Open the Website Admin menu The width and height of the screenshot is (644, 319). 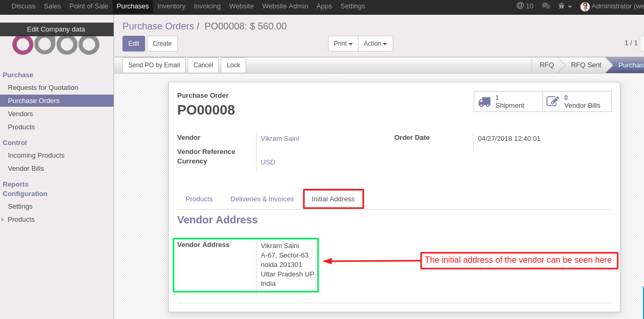coord(285,6)
